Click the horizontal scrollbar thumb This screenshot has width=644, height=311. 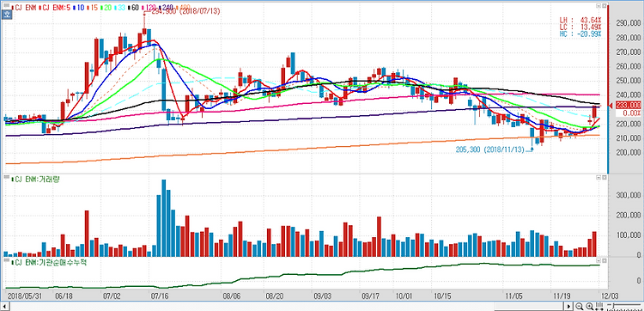click(x=530, y=306)
